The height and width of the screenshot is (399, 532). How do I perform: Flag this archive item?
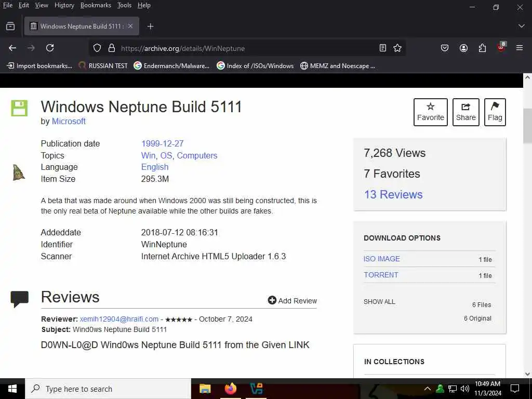[495, 112]
